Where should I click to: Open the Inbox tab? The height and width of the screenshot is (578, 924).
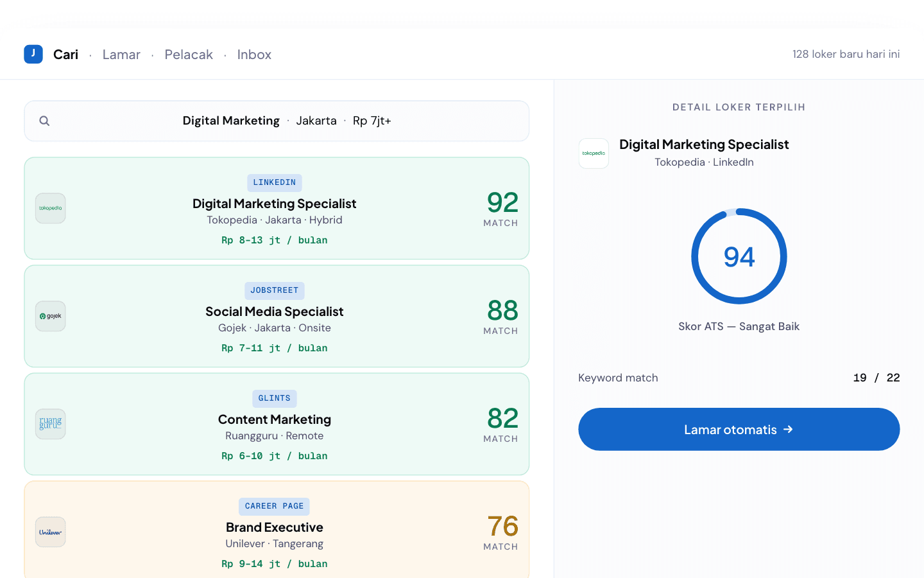pyautogui.click(x=254, y=55)
